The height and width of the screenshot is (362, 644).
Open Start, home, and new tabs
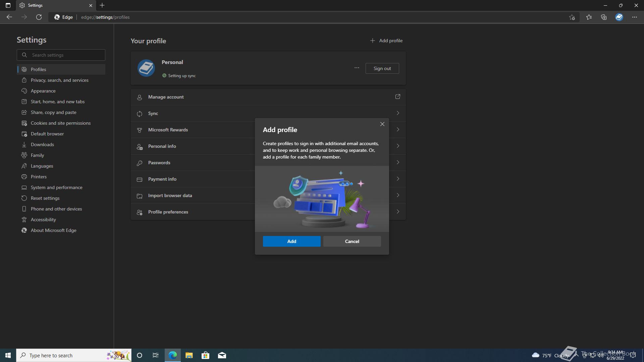(x=61, y=102)
